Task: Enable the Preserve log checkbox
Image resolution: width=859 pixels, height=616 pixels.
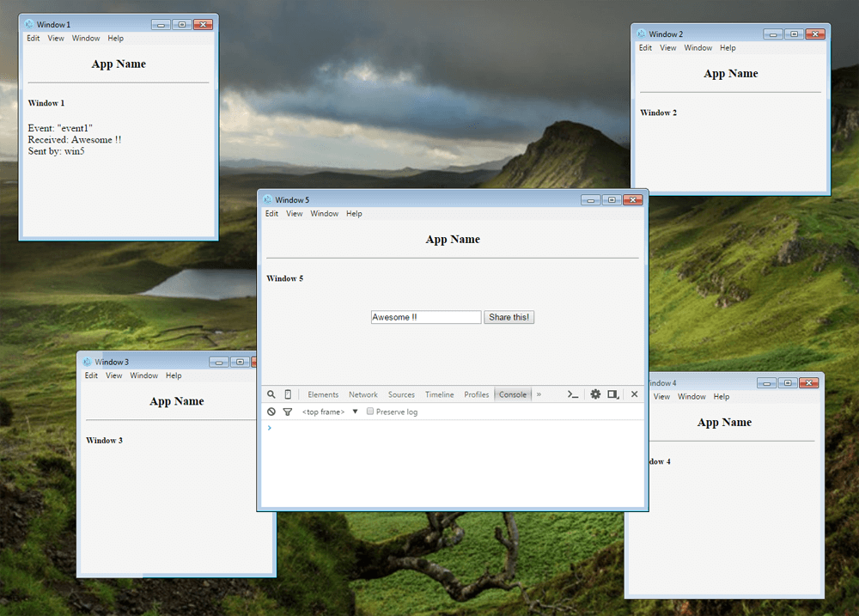Action: [x=370, y=412]
